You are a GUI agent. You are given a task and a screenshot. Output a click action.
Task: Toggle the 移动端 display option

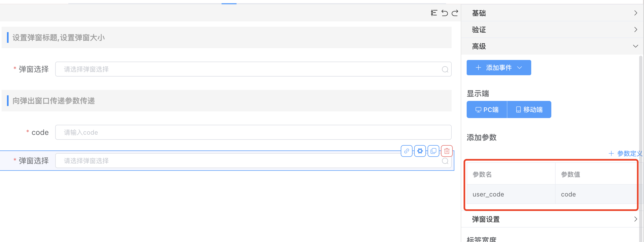[x=529, y=109]
